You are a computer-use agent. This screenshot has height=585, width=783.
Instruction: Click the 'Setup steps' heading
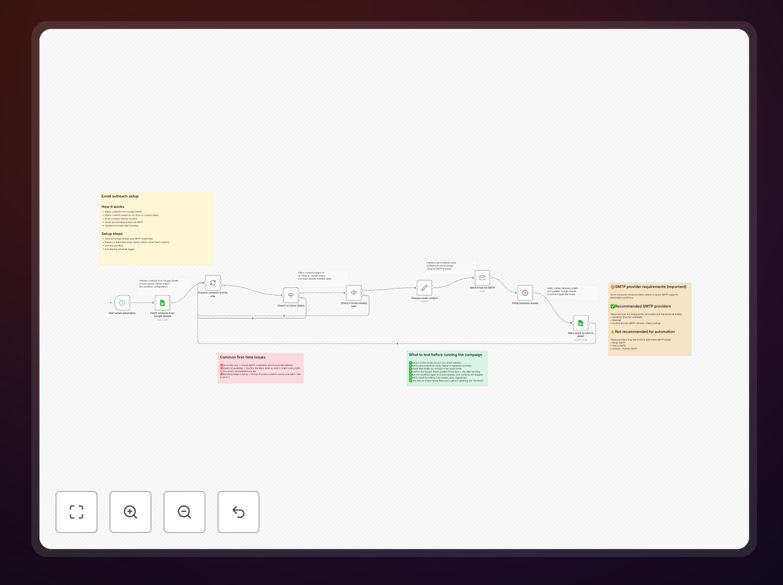pos(112,234)
